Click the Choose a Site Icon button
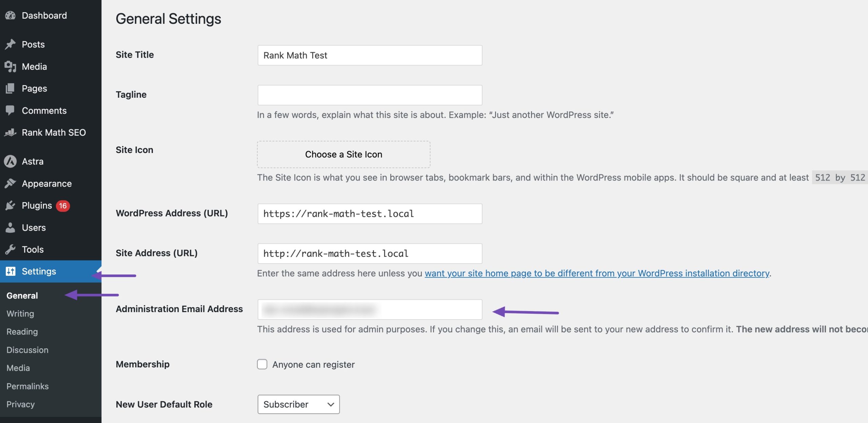This screenshot has height=423, width=868. [343, 154]
